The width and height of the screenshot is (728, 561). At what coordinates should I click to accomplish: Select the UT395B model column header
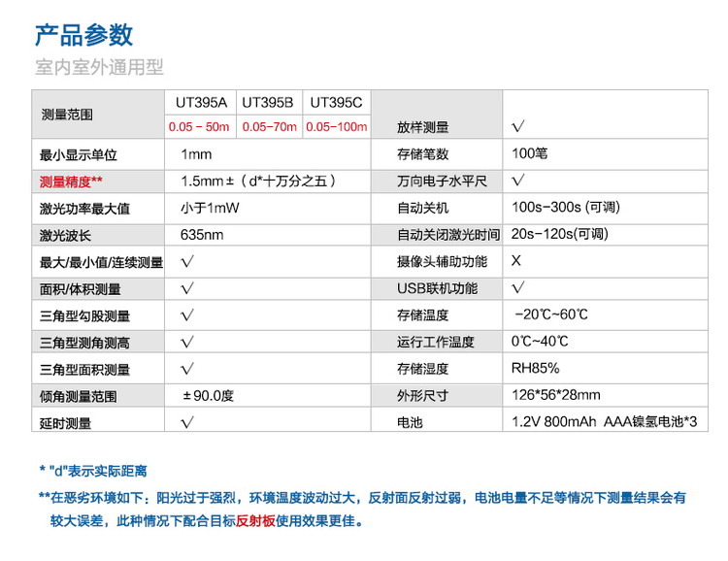tap(268, 101)
